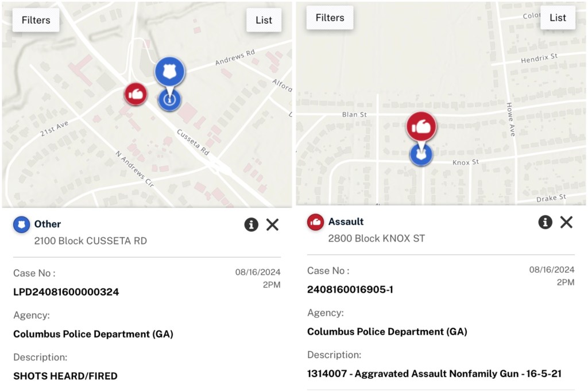Click the 08/16/2024 date in the Assault panel
The height and width of the screenshot is (392, 588).
(552, 270)
